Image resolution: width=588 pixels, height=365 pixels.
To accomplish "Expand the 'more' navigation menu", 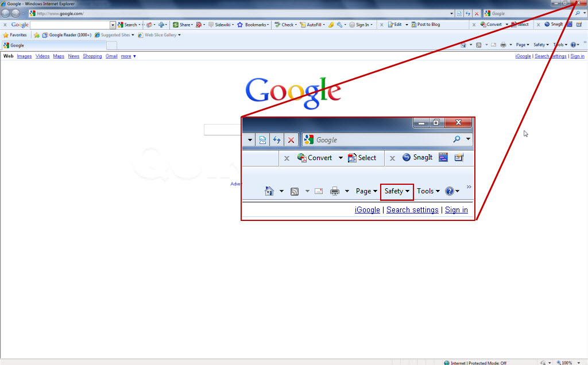I will (x=128, y=56).
